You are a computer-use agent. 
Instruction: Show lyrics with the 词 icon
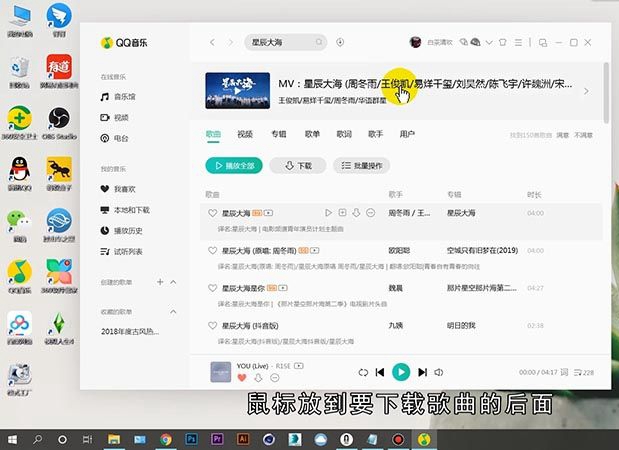pyautogui.click(x=564, y=372)
